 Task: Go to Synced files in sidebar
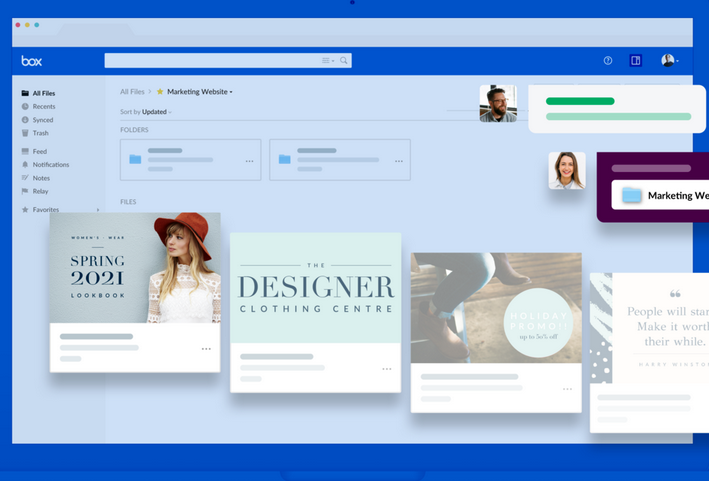click(42, 120)
